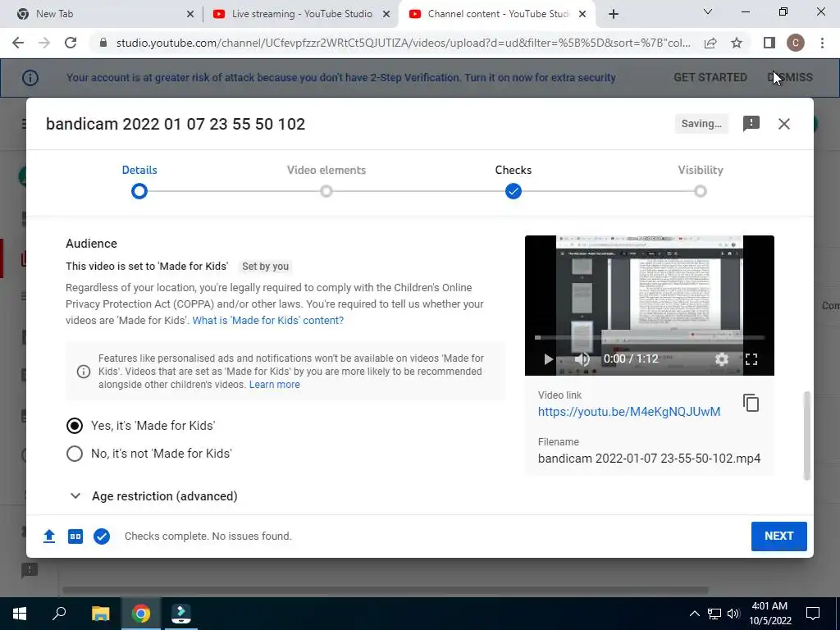Go to the Checks step
840x630 pixels.
[x=514, y=181]
